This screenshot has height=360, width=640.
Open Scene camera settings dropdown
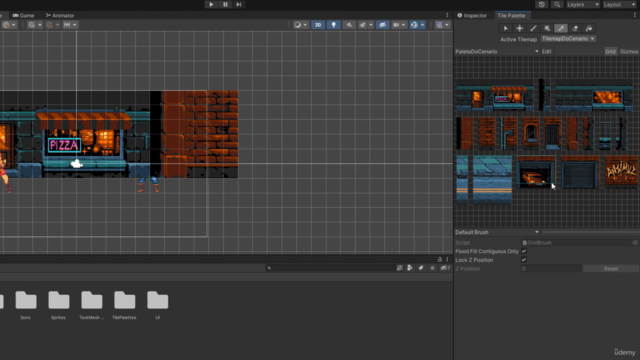click(x=399, y=25)
